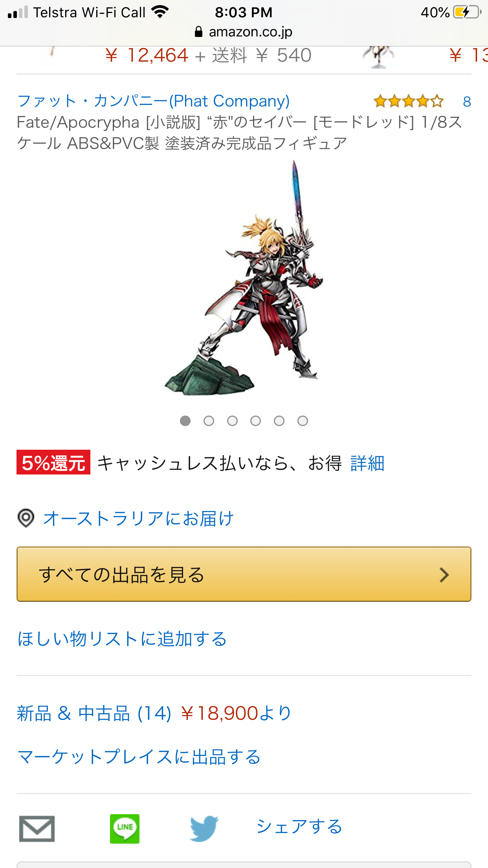Open the 詳細 link for 5%還元
Viewport: 488px width, 868px height.
367,463
